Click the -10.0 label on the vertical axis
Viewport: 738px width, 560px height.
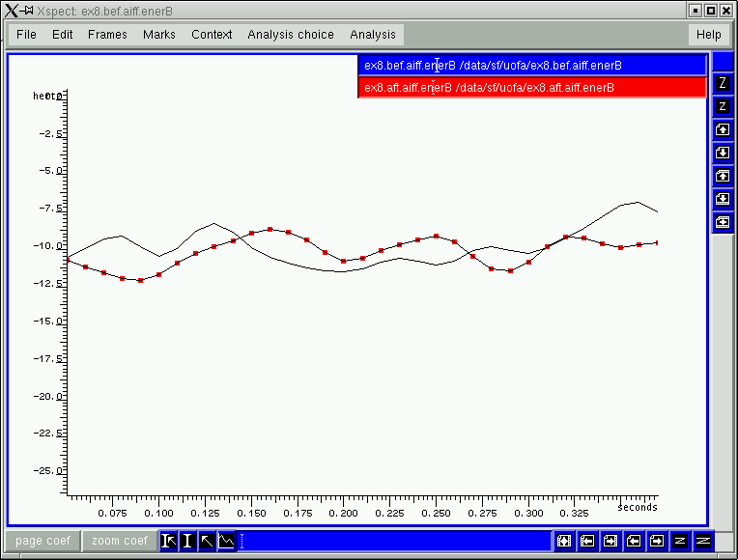pyautogui.click(x=47, y=245)
